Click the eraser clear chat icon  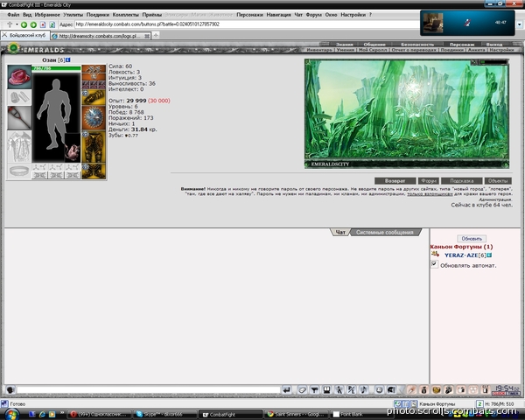(x=302, y=390)
